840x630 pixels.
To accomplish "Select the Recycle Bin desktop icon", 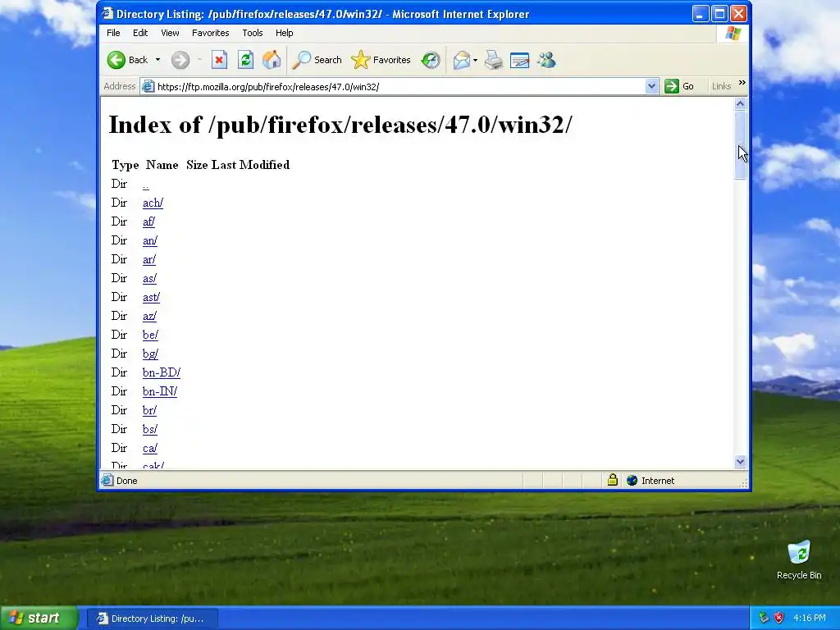I will [x=799, y=560].
